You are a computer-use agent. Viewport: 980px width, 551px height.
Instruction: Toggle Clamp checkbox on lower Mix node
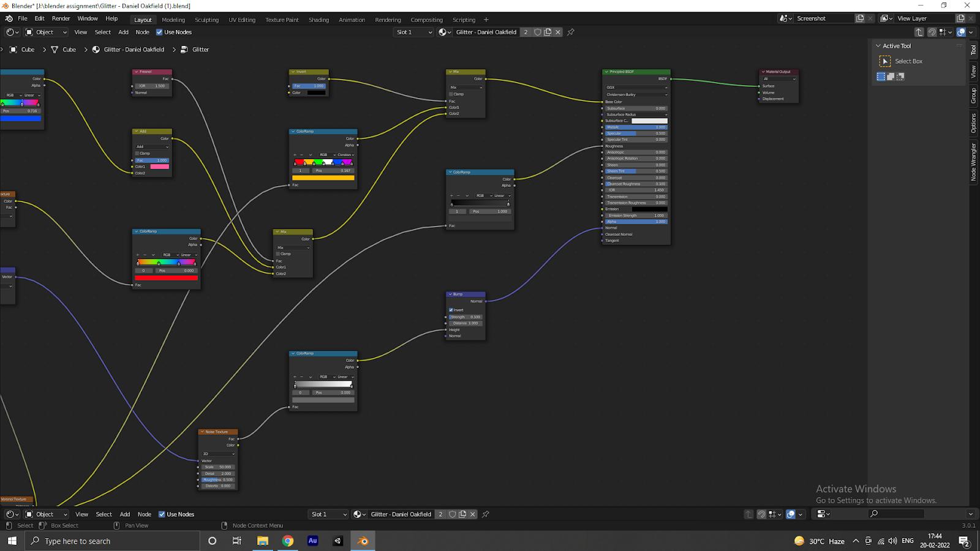pyautogui.click(x=277, y=254)
